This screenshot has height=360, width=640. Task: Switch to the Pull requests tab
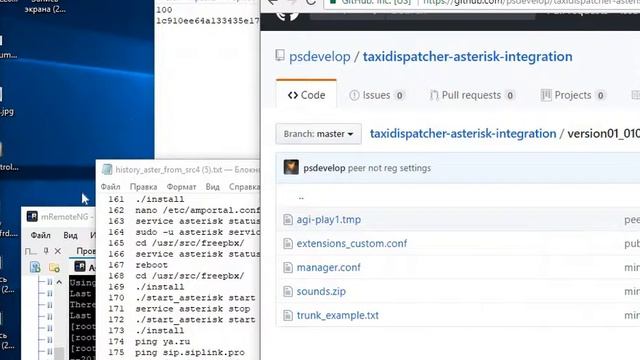[472, 95]
